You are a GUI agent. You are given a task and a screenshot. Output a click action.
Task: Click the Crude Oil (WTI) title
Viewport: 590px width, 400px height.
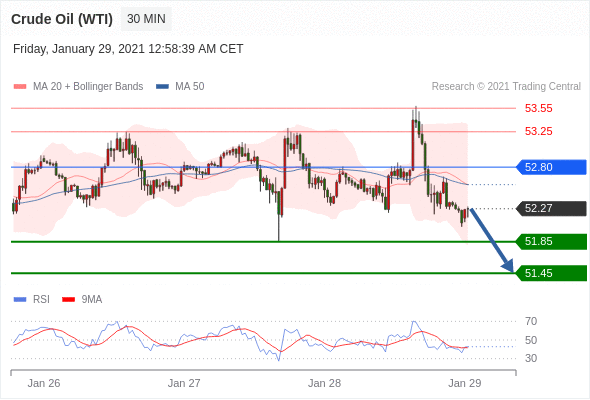pos(62,19)
